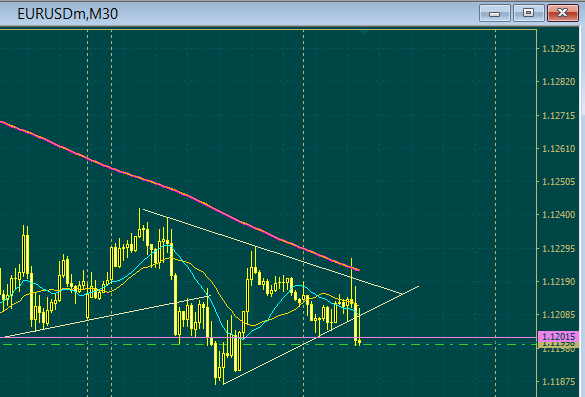Select the thick magenta moving average line

click(x=179, y=192)
